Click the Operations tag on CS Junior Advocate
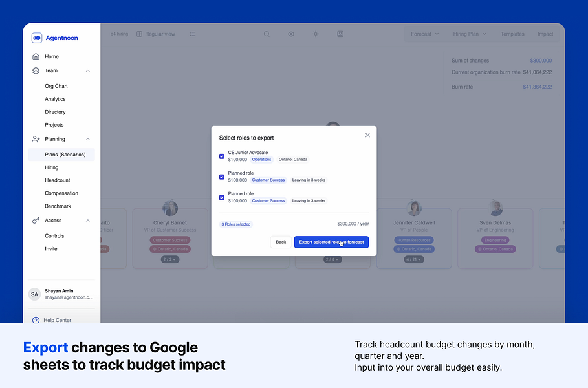The height and width of the screenshot is (388, 588). [261, 160]
